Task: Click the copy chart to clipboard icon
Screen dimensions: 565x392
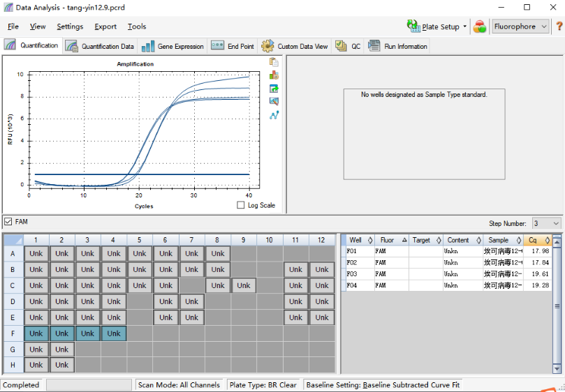Action: (x=274, y=62)
